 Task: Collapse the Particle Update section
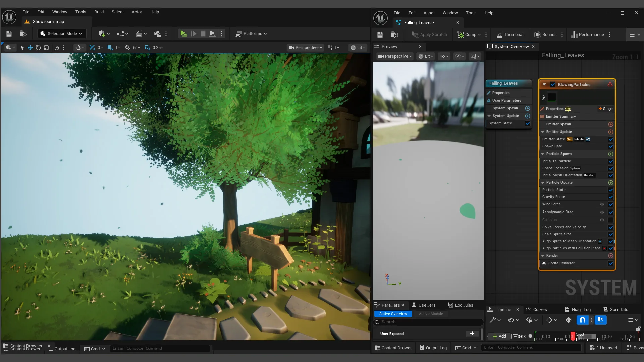pyautogui.click(x=543, y=183)
